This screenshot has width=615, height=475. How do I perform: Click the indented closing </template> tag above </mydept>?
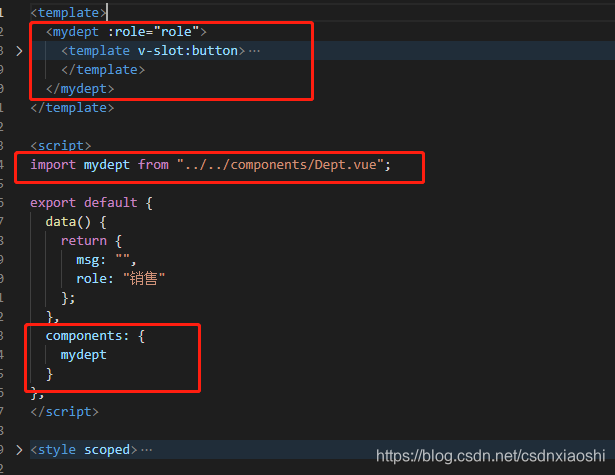(x=103, y=70)
